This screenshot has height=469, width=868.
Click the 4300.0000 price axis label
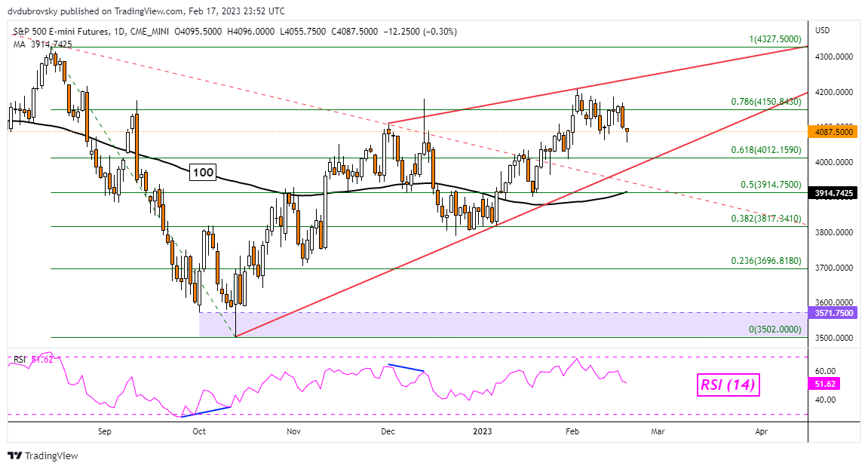click(833, 57)
